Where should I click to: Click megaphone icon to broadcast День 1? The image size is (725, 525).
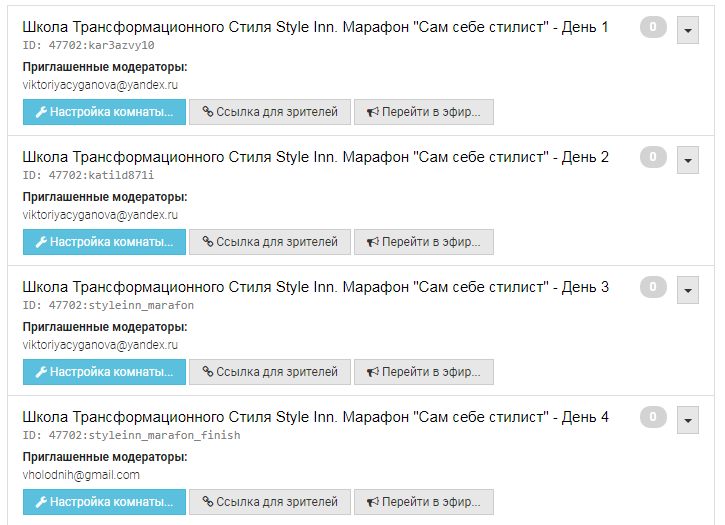tap(372, 112)
